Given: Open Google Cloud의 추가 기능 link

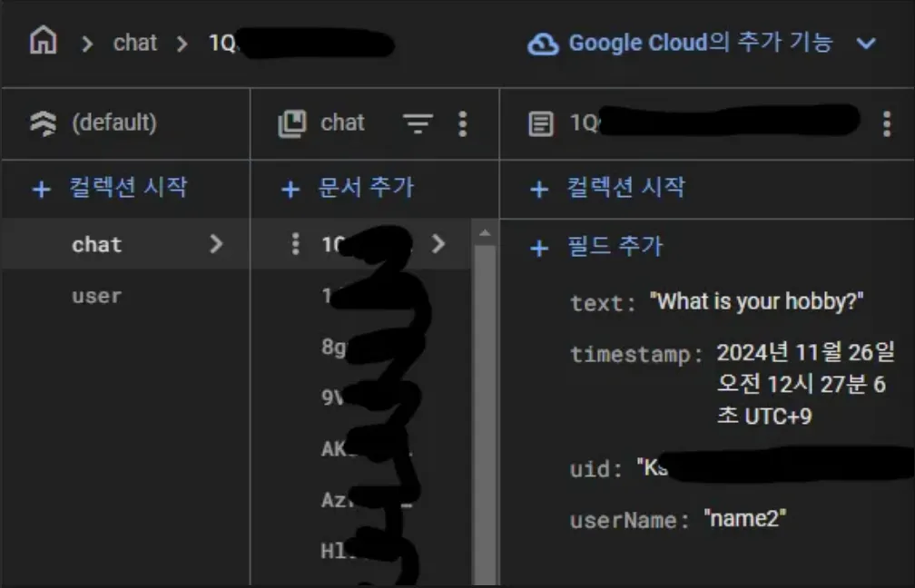Looking at the screenshot, I should point(701,43).
